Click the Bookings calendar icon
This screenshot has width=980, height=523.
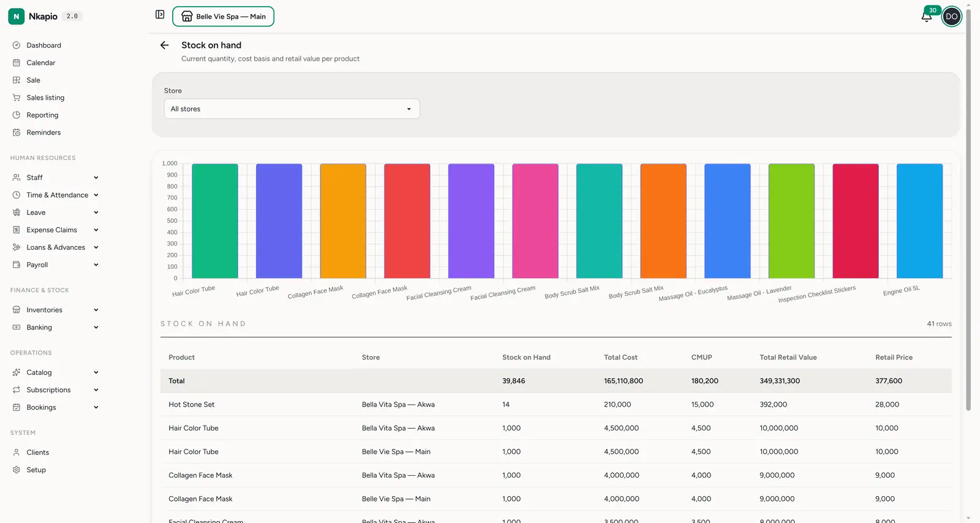17,407
